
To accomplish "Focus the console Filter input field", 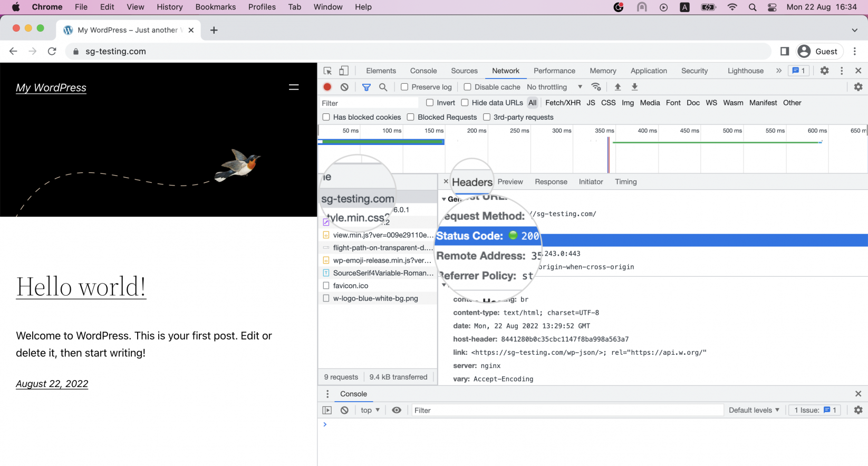I will click(567, 410).
